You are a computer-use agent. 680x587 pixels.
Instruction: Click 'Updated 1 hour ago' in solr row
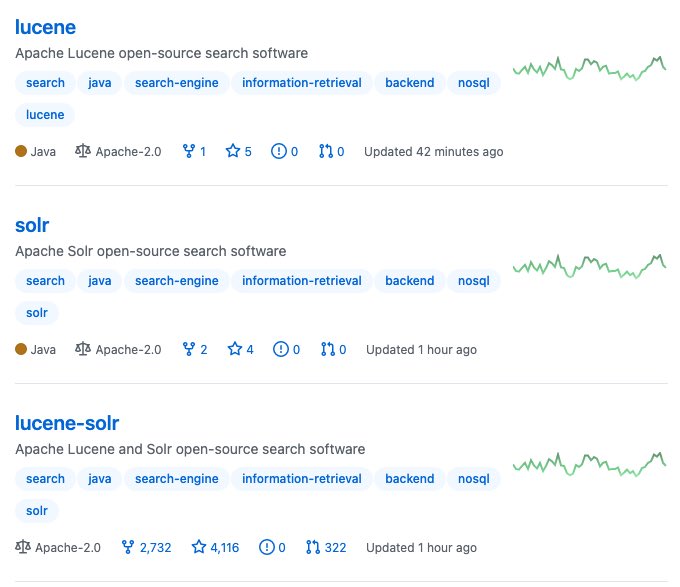pos(422,349)
